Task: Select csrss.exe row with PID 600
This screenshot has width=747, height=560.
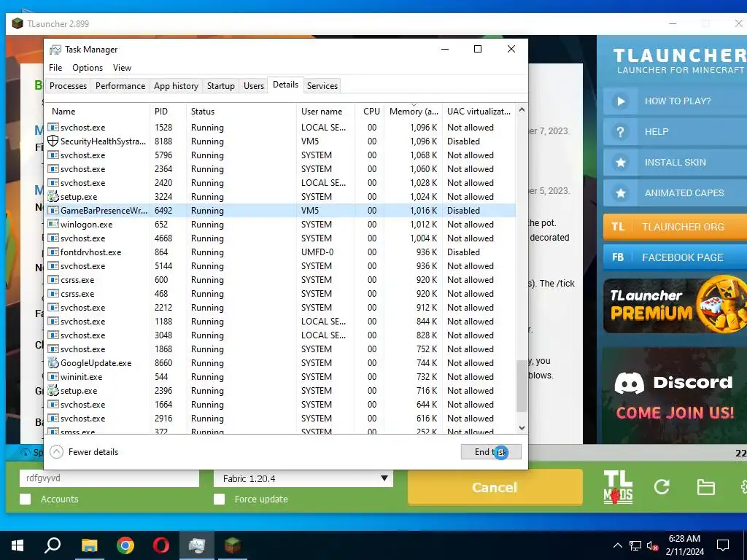Action: point(281,279)
